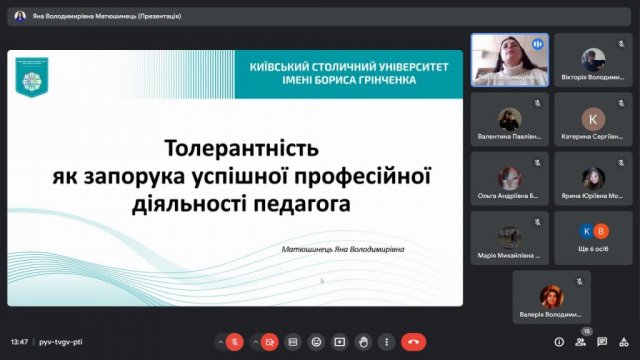Open the emoji reactions button
640x360 pixels.
pos(316,342)
